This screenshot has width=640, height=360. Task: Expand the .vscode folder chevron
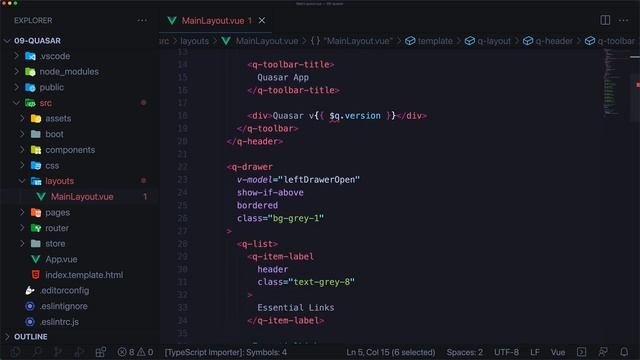16,56
